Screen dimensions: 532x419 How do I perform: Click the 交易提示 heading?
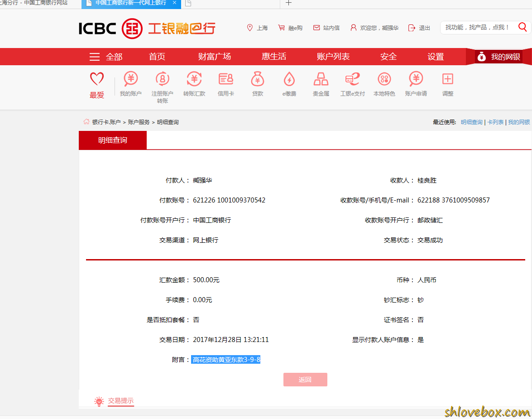tap(120, 401)
